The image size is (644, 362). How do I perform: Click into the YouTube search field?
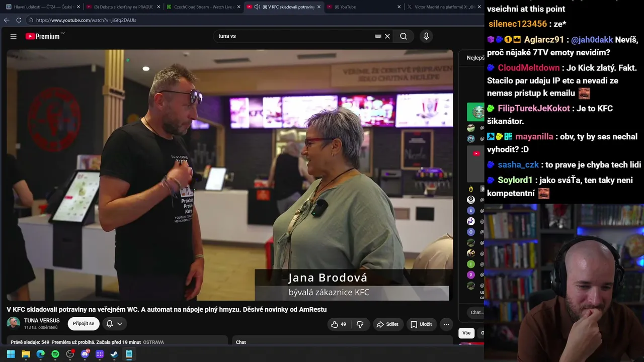(294, 36)
